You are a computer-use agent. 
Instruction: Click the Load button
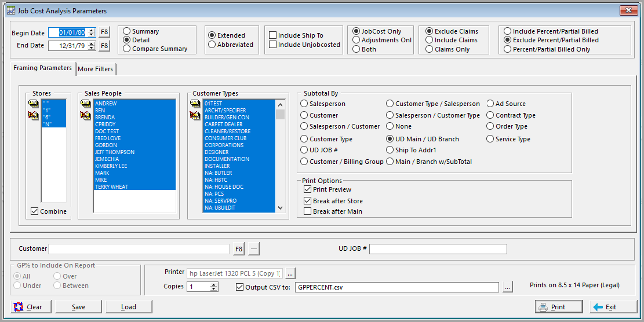click(x=129, y=307)
